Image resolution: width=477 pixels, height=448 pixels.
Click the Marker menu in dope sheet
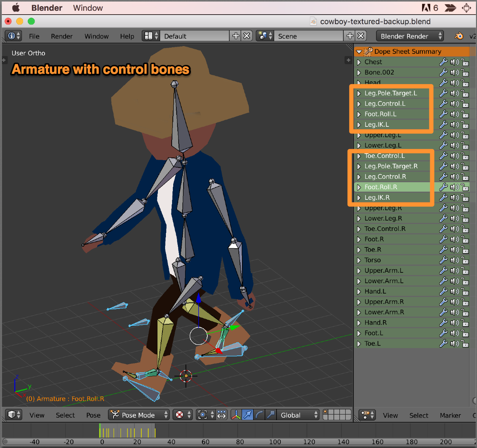[x=450, y=415]
